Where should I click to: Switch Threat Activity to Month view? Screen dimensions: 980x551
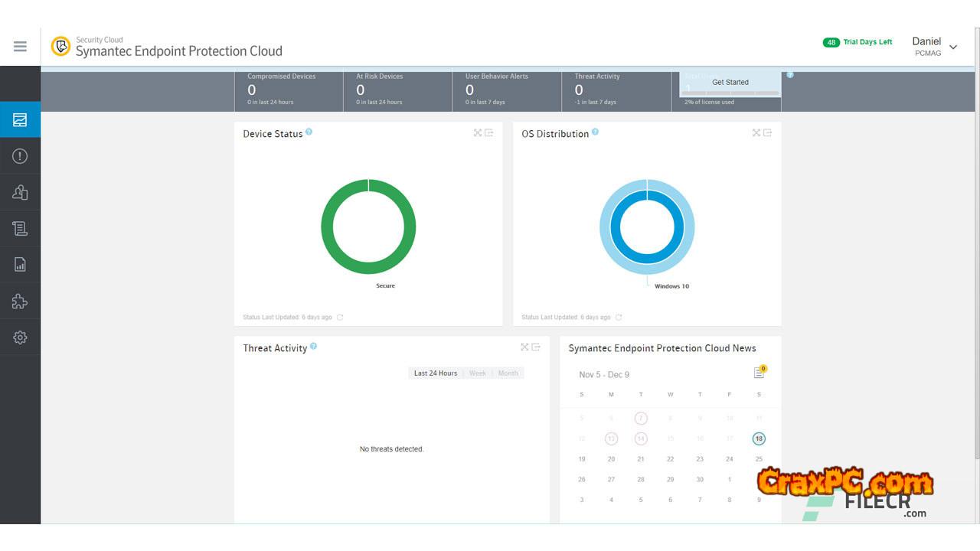[x=508, y=373]
